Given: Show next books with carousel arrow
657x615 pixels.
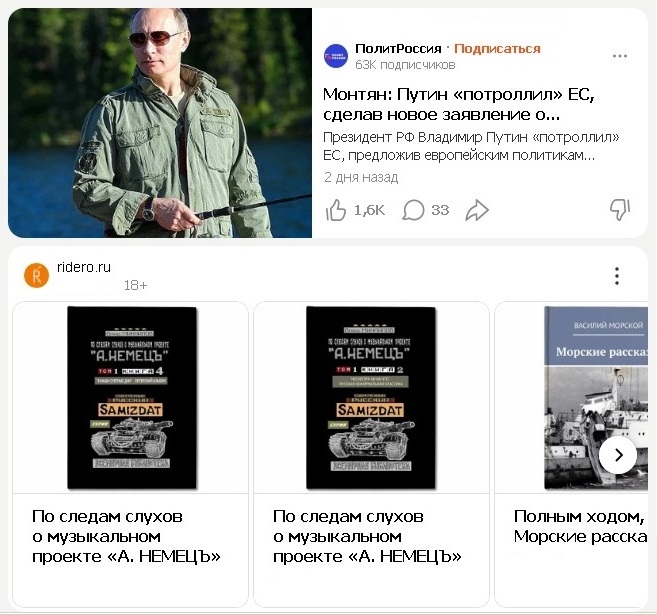Looking at the screenshot, I should click(x=618, y=455).
